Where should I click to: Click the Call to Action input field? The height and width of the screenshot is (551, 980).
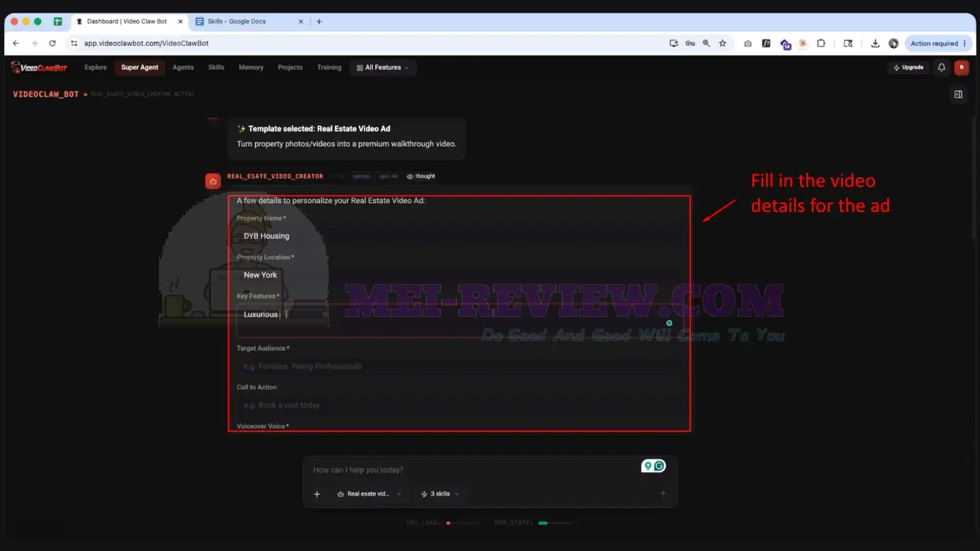(x=460, y=405)
